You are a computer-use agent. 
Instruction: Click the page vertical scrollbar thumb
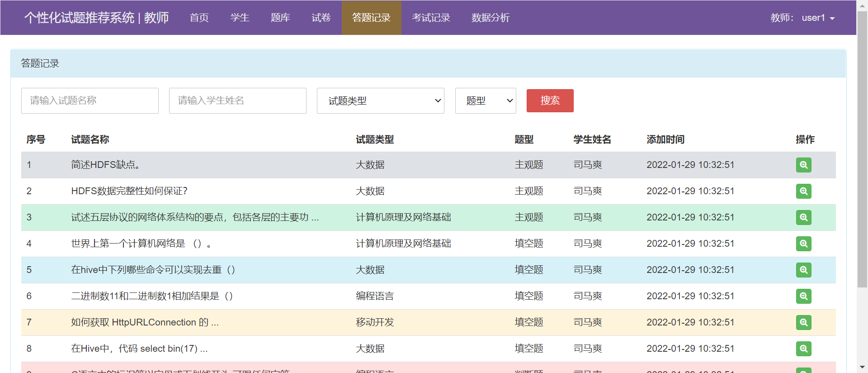coord(862,149)
